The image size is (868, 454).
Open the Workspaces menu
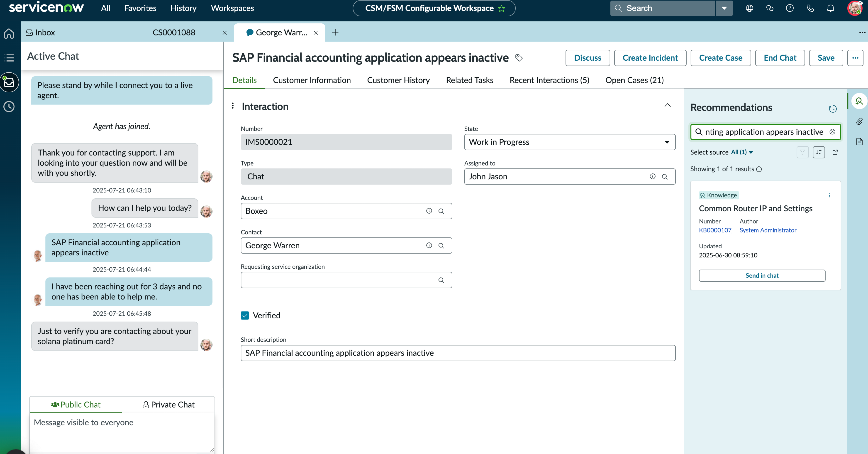(x=232, y=8)
